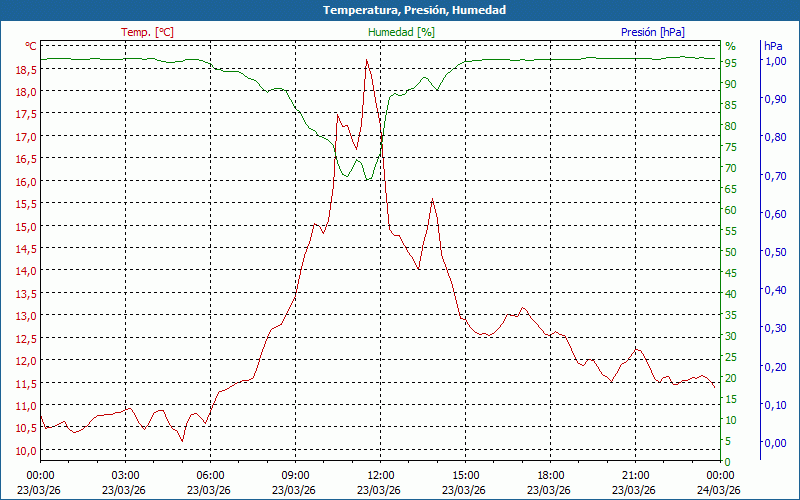Select the red Temp. [°C] legend label
This screenshot has width=800, height=500.
(147, 32)
